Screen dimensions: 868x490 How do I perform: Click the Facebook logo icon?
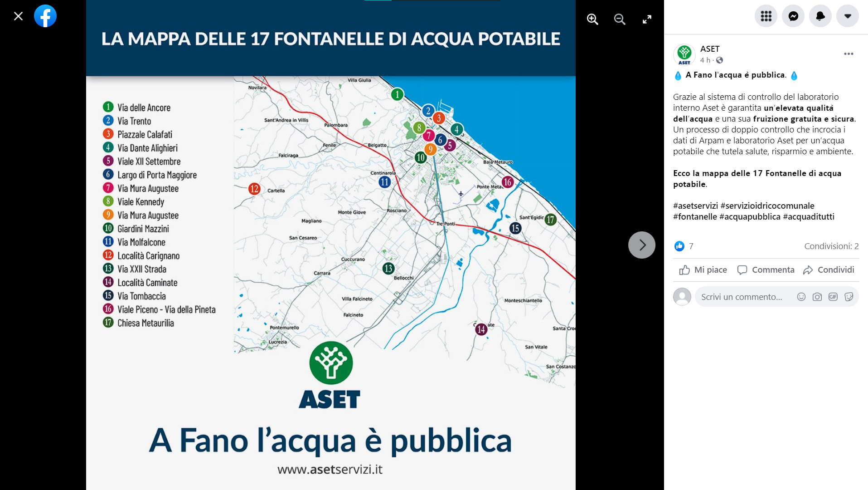coord(45,16)
